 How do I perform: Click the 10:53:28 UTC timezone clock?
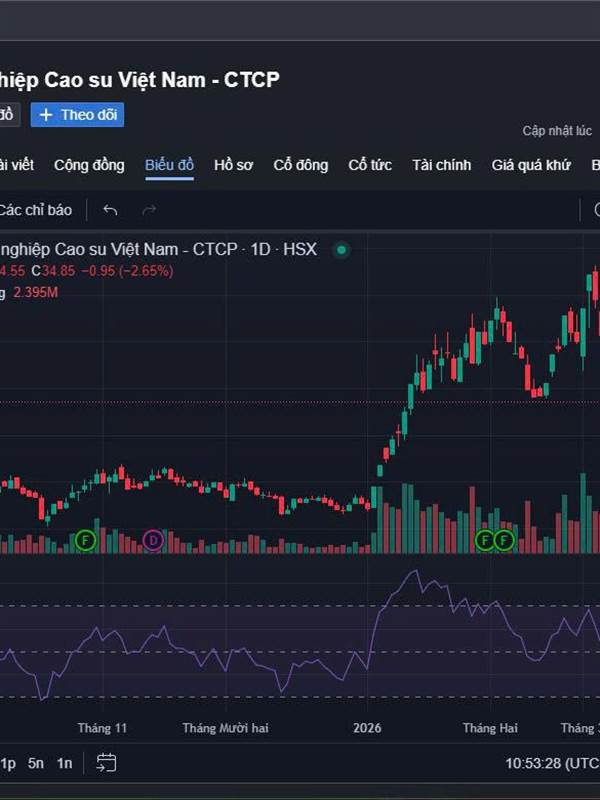[x=551, y=763]
